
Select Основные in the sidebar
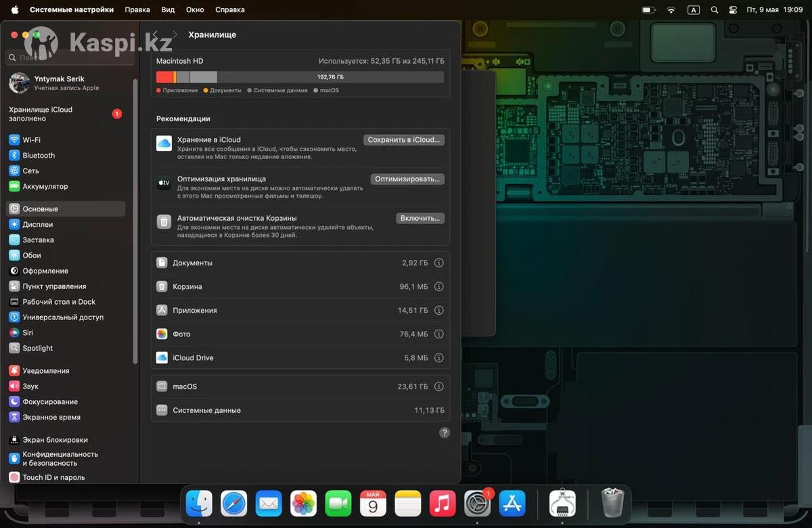(66, 209)
